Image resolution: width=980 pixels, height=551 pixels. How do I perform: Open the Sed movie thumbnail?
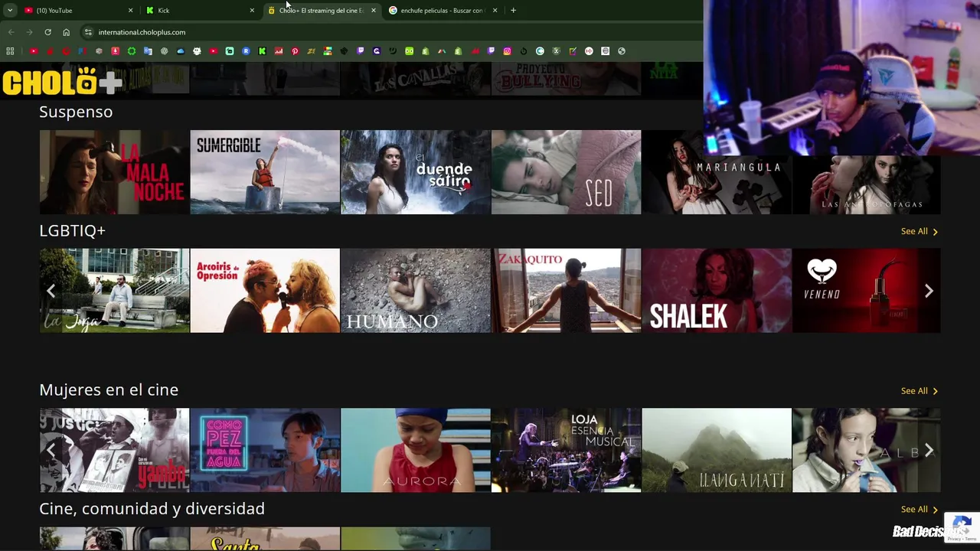(x=566, y=172)
